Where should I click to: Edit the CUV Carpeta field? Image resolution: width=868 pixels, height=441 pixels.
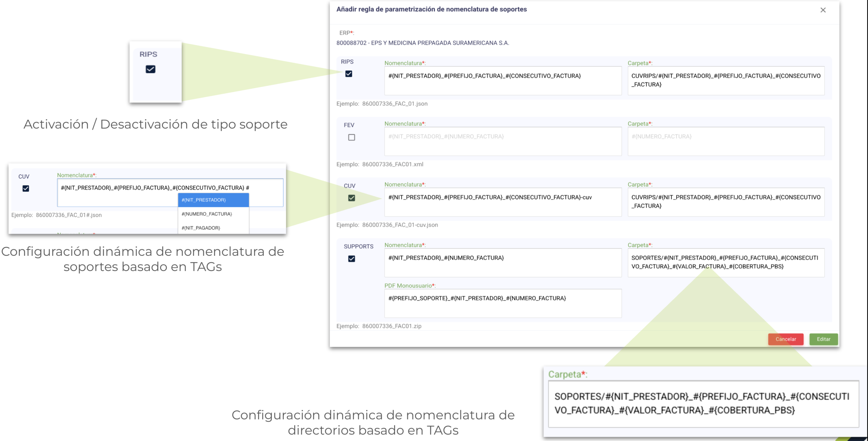726,202
